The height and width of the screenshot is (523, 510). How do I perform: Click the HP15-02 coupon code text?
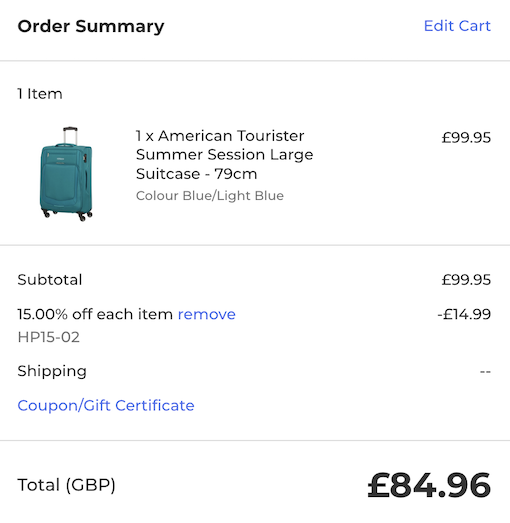49,337
